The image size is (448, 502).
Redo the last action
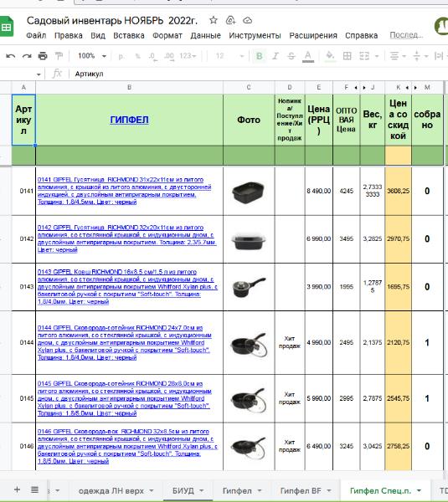(x=27, y=56)
